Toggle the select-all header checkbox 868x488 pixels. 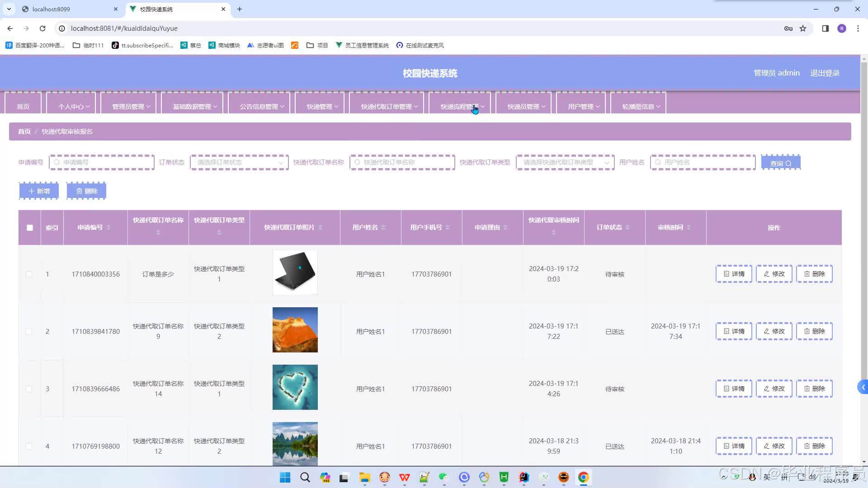pyautogui.click(x=30, y=228)
